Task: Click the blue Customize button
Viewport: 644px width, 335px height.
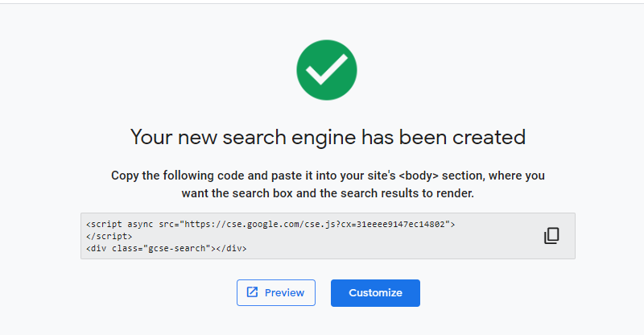Action: click(375, 293)
